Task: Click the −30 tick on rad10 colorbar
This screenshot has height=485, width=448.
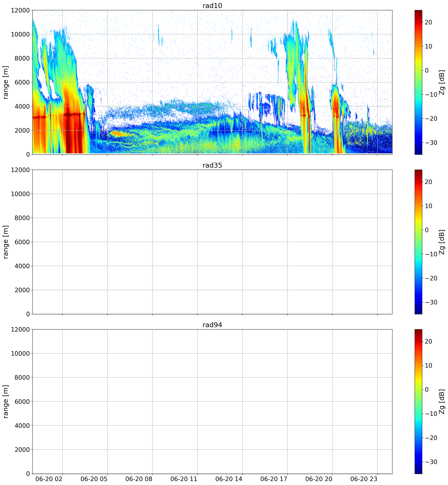Action: [x=431, y=143]
